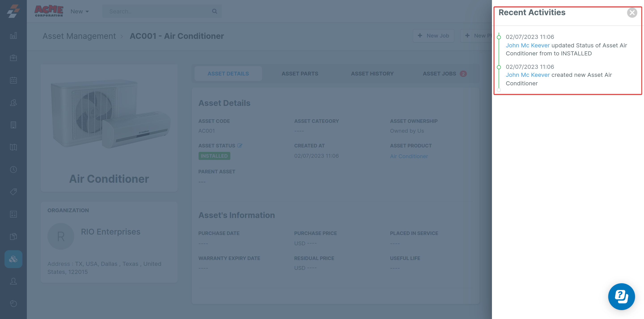Click the Asset Management breadcrumb
Screen dimensions: 644x319
point(79,36)
